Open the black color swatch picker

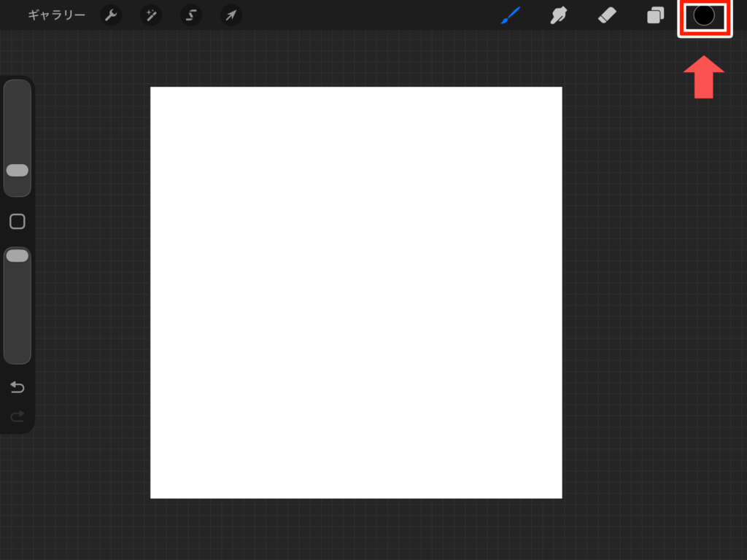(x=704, y=15)
